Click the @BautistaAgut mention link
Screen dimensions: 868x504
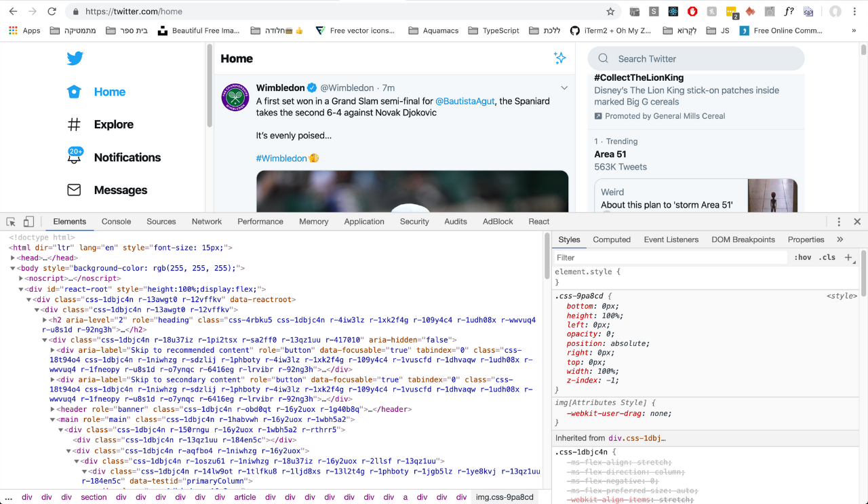pyautogui.click(x=465, y=101)
